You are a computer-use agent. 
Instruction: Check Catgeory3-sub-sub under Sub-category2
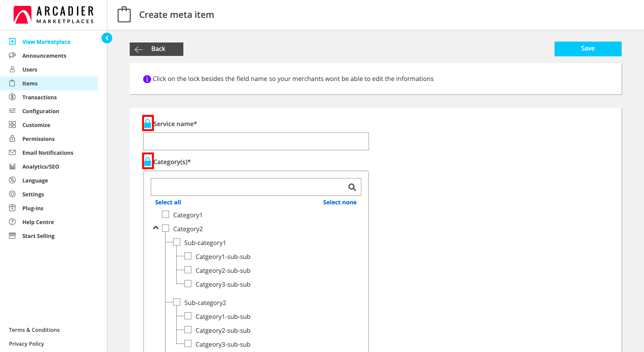(188, 344)
